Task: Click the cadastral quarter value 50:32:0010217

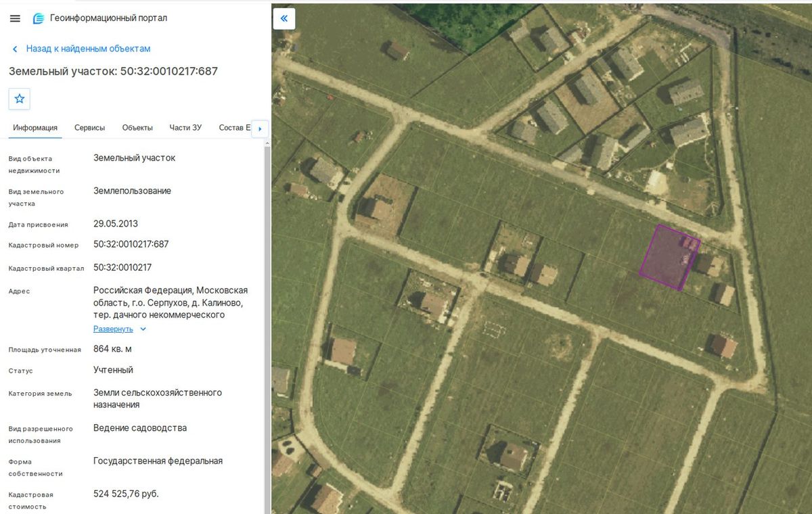Action: click(x=122, y=267)
